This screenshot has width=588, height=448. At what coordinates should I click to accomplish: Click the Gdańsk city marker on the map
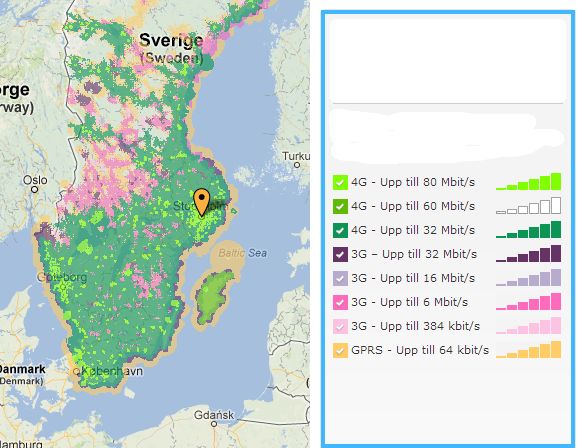point(214,424)
